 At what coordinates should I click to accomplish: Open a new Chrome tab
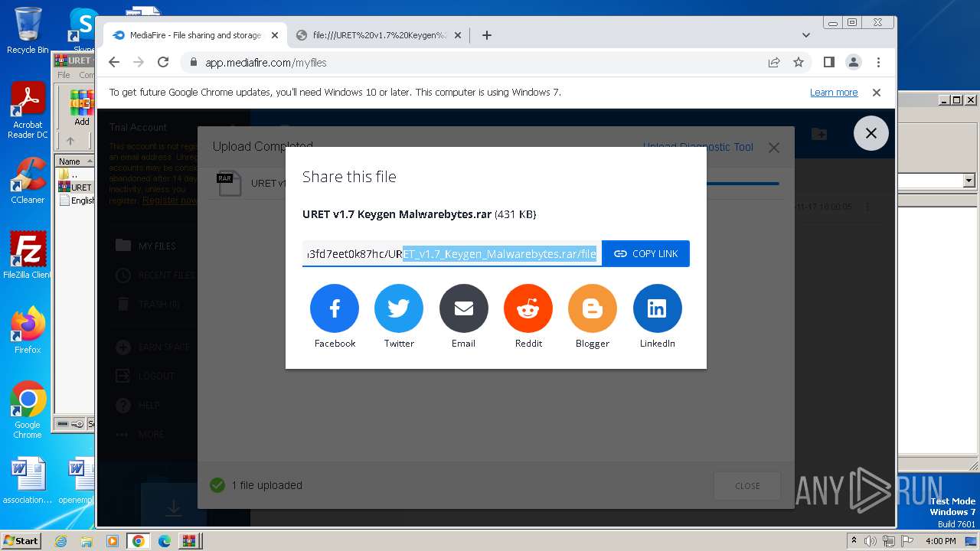tap(486, 35)
